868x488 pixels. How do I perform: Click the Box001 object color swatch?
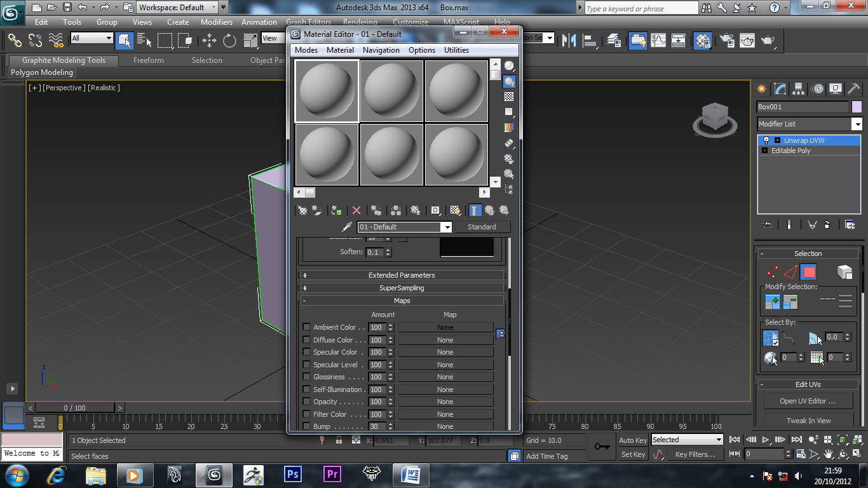tap(857, 107)
